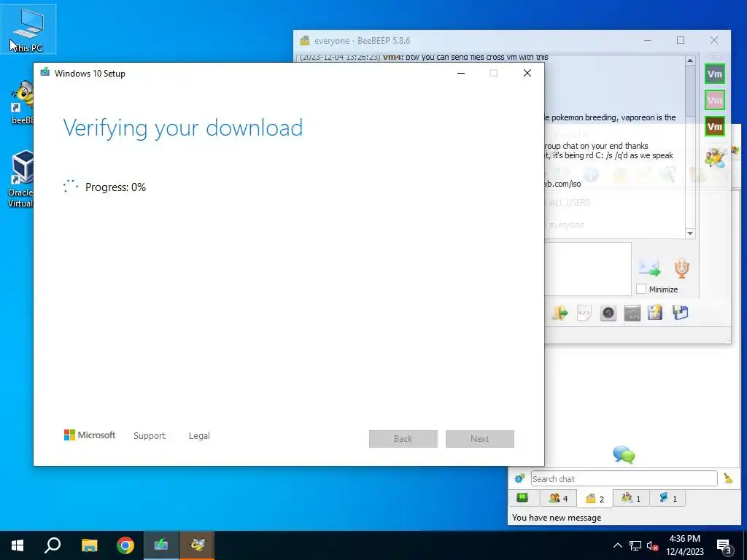Click the camera screenshot icon in chat toolbar
Viewport: 747px width, 560px height.
click(x=608, y=314)
